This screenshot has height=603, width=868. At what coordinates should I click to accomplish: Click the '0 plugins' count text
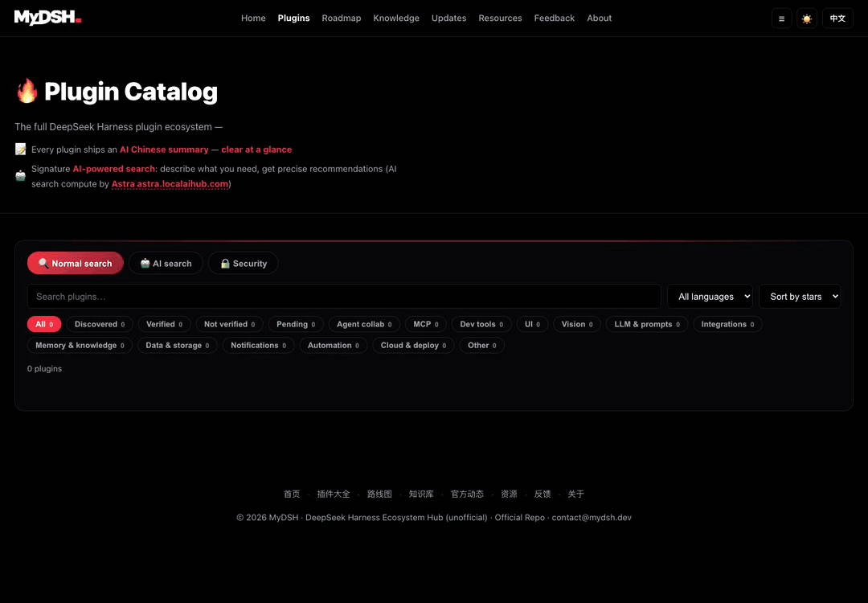[44, 369]
